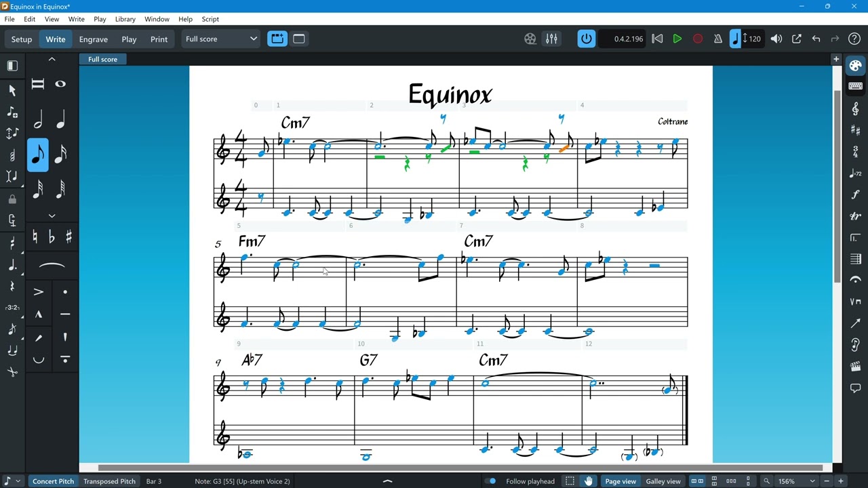Toggle the tempo mode note button

pyautogui.click(x=735, y=39)
